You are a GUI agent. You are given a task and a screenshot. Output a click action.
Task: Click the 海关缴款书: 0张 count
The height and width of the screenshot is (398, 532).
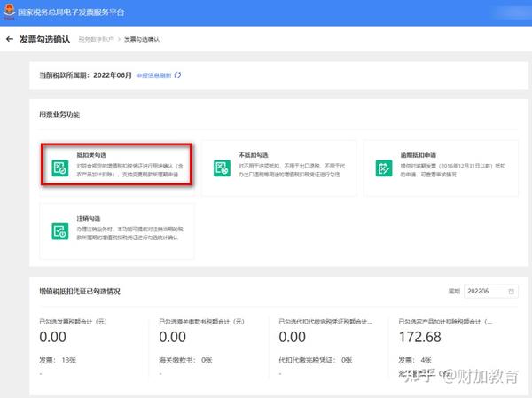click(185, 360)
